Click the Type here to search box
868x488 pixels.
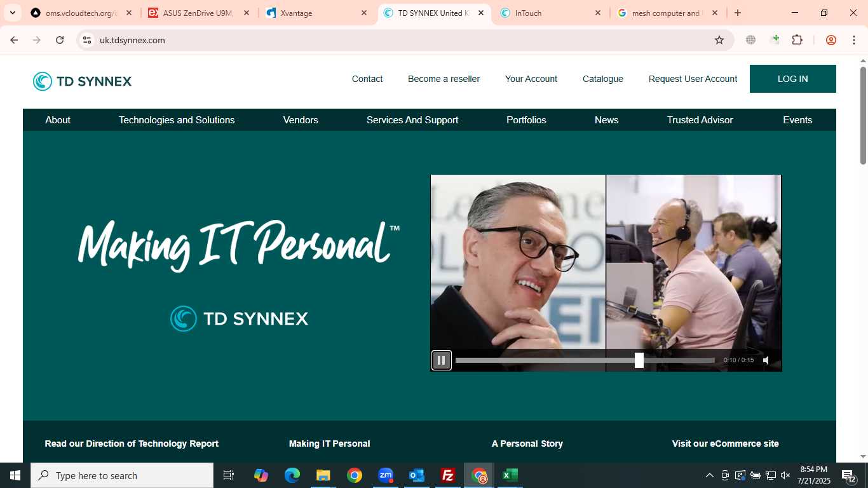[x=122, y=475]
